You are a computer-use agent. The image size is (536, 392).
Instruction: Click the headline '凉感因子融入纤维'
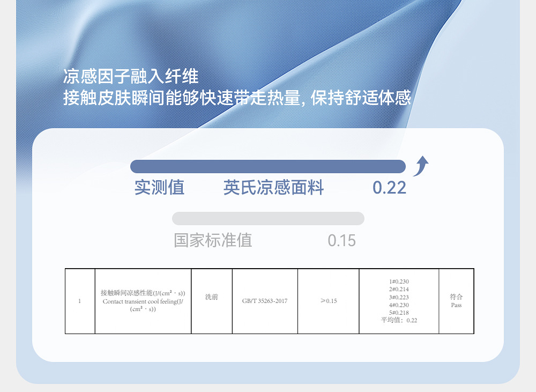pyautogui.click(x=131, y=76)
